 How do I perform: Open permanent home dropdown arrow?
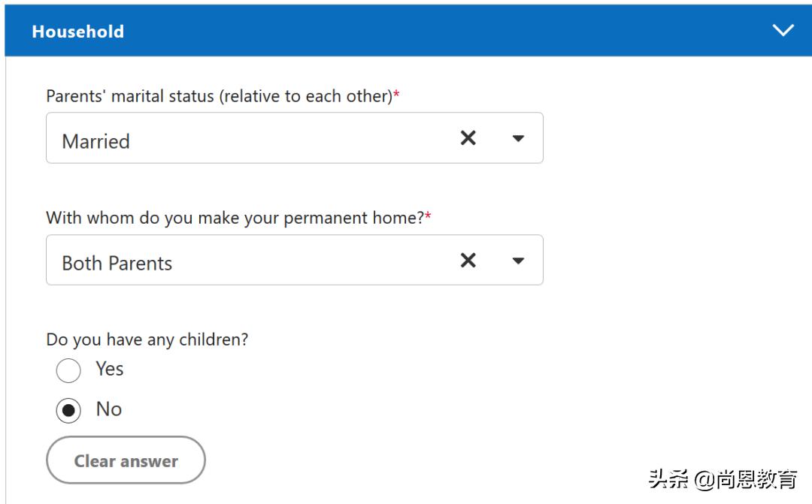[518, 261]
